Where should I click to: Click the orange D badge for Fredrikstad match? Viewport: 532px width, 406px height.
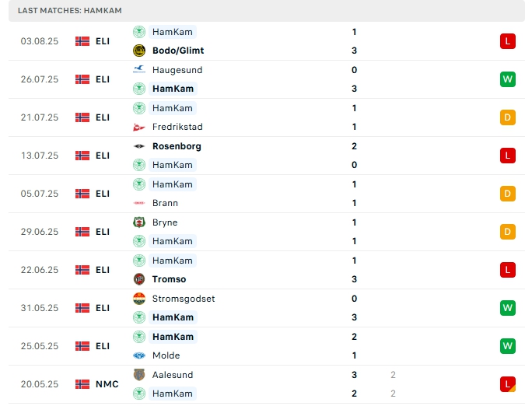[x=508, y=117]
